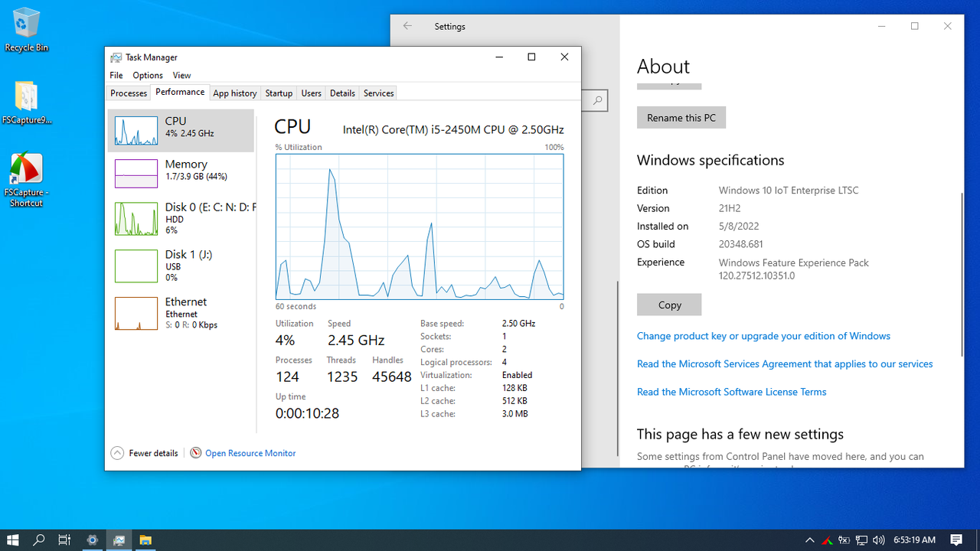The image size is (980, 551).
Task: Open Microsoft Services Agreement link
Action: pyautogui.click(x=785, y=364)
